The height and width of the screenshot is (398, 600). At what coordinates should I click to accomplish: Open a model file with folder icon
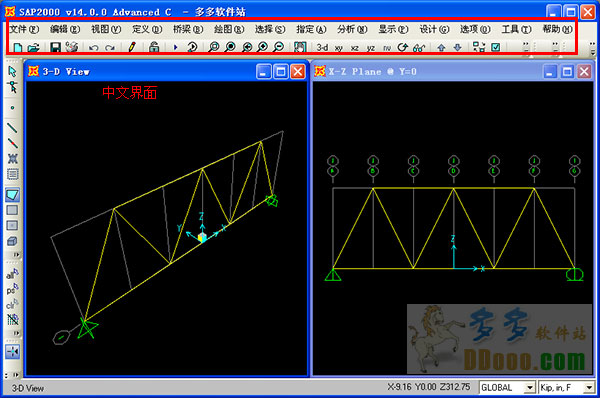pos(34,48)
